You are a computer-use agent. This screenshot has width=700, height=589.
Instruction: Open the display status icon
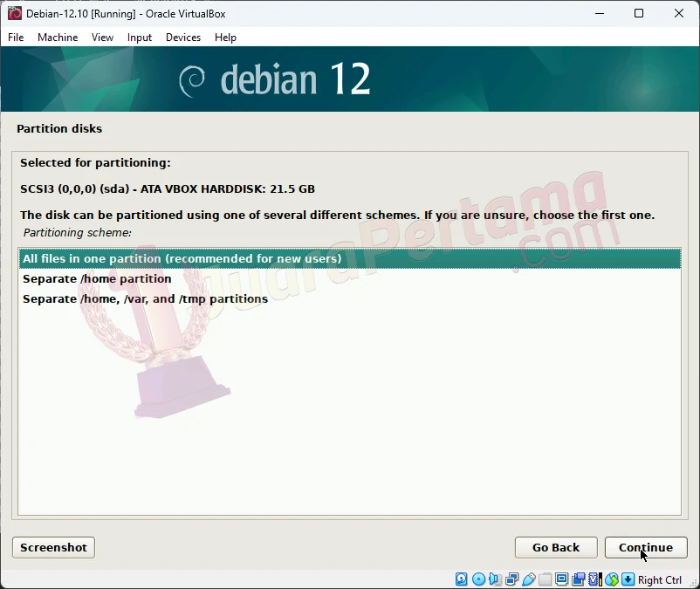point(563,579)
